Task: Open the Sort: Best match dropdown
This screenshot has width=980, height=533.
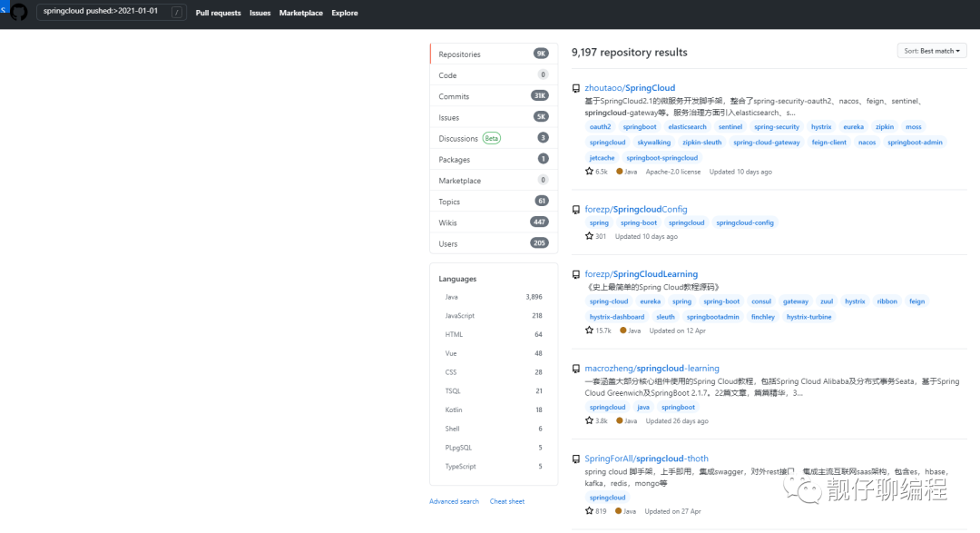Action: [932, 51]
